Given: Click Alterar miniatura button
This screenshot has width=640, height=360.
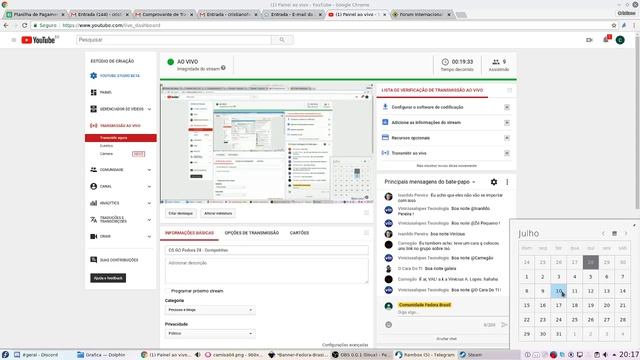Looking at the screenshot, I should point(218,213).
